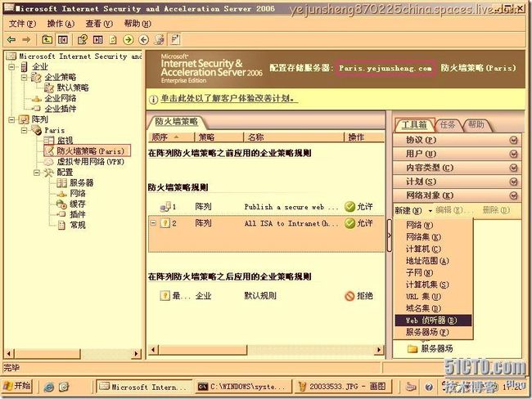This screenshot has width=532, height=399.
Task: Select 网络 under 配置 in tree
Action: pyautogui.click(x=78, y=194)
